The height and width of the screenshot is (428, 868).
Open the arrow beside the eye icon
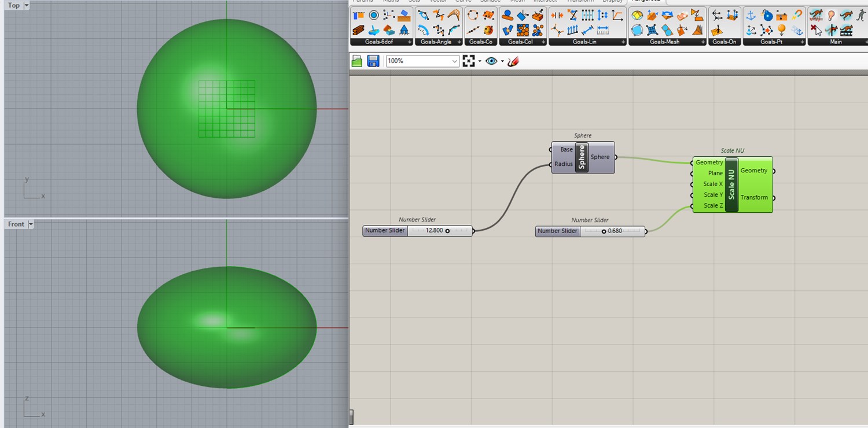502,61
